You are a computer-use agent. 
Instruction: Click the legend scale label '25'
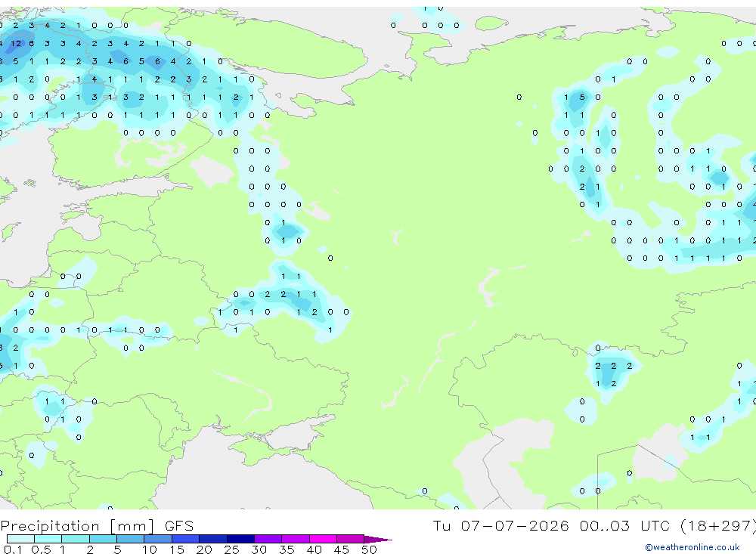point(231,549)
